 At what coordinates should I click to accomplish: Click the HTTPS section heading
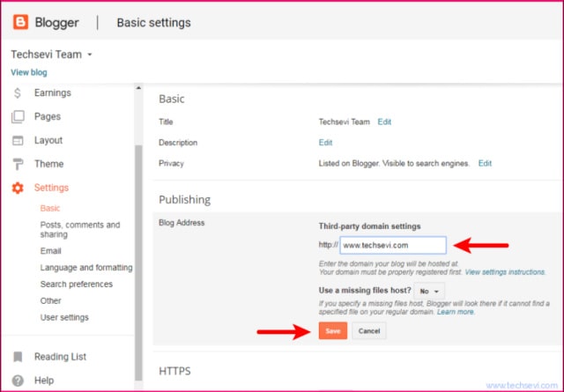point(174,371)
